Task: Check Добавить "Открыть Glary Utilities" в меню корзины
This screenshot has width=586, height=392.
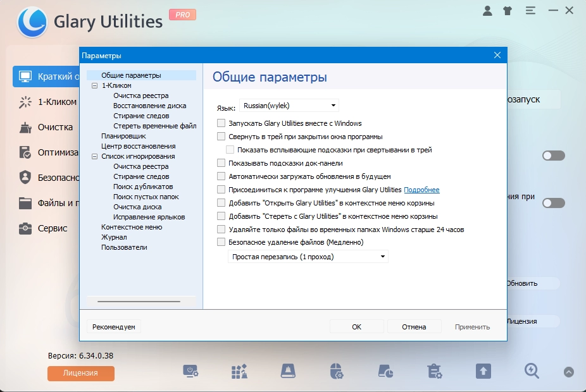Action: coord(221,203)
